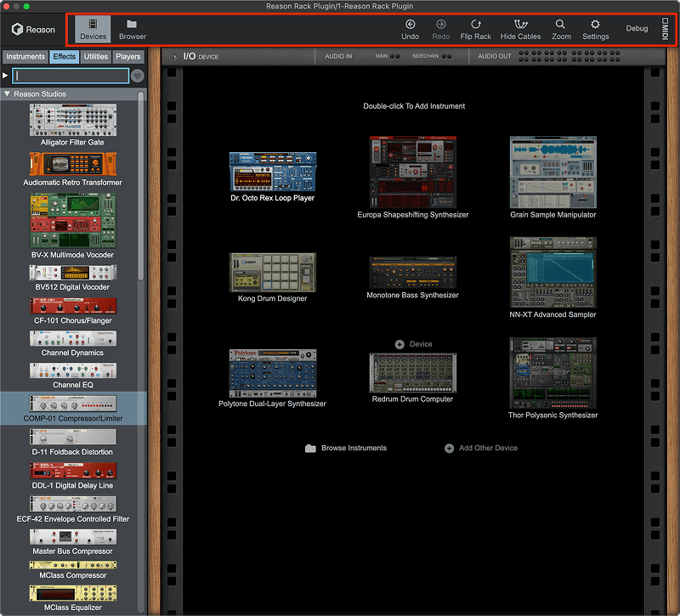680x616 pixels.
Task: Add the Dr. Octo Rex Loop Player
Action: point(272,177)
